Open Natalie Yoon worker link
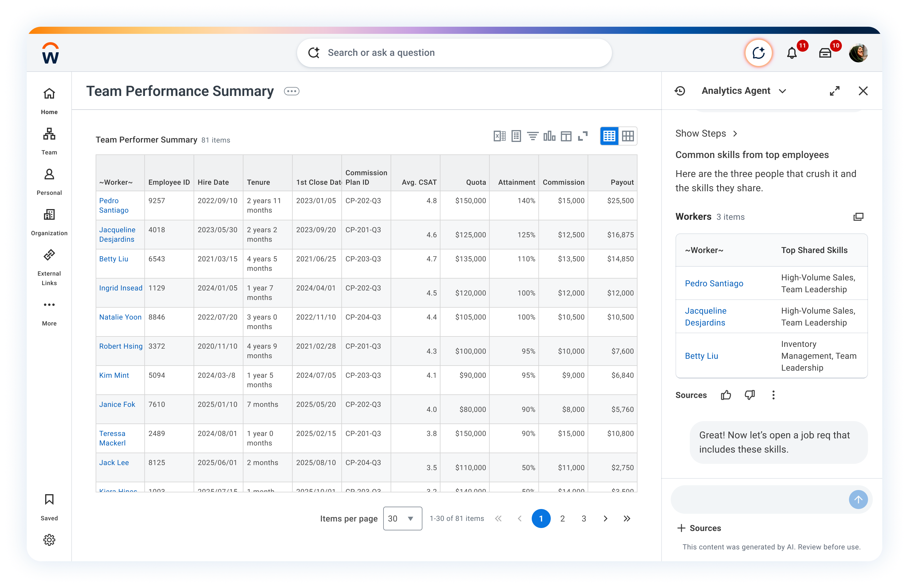 pos(120,317)
